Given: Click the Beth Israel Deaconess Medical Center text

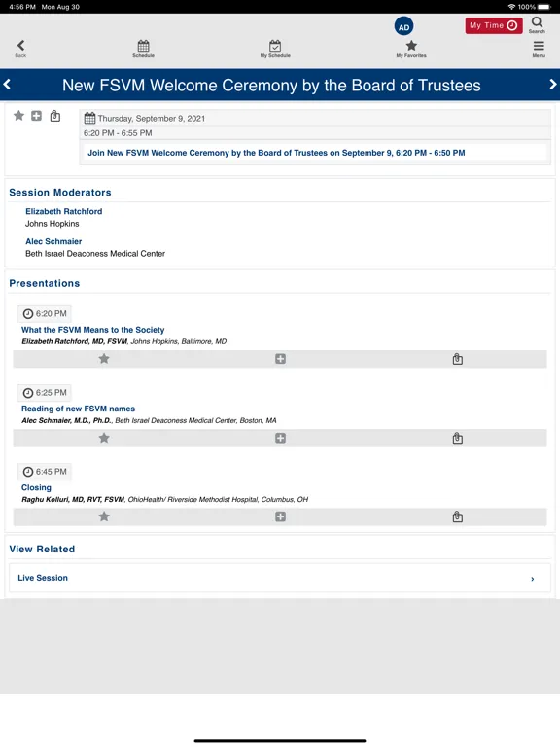Looking at the screenshot, I should [95, 254].
